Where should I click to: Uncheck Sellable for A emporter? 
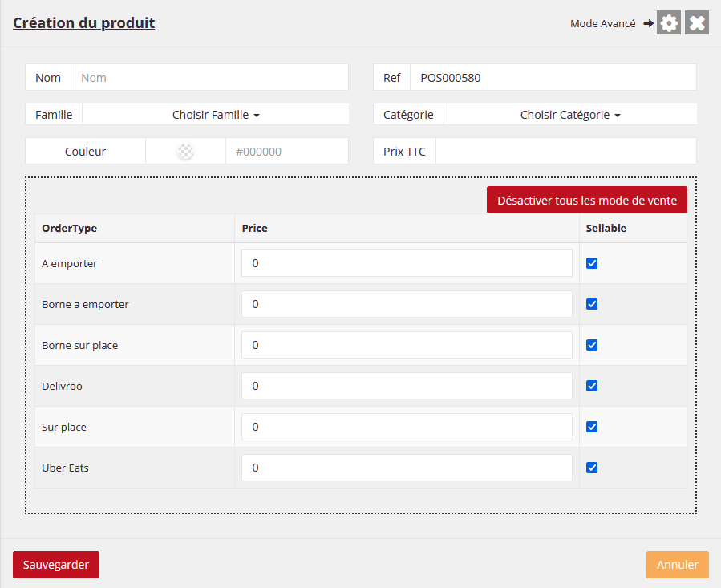pos(592,263)
